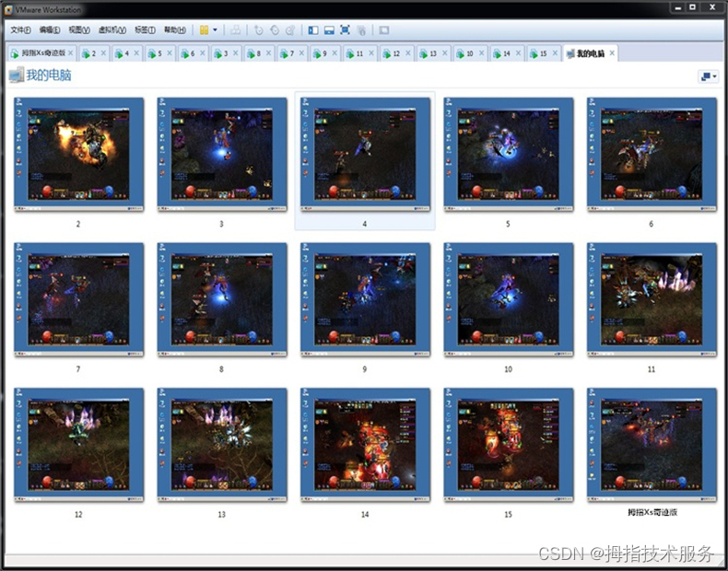This screenshot has height=571, width=728.
Task: Open the thumbnail size dropdown at right
Action: pyautogui.click(x=708, y=76)
